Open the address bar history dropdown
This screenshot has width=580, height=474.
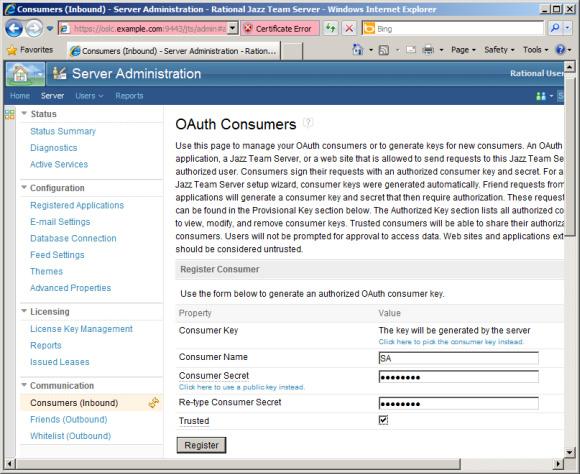[x=233, y=28]
